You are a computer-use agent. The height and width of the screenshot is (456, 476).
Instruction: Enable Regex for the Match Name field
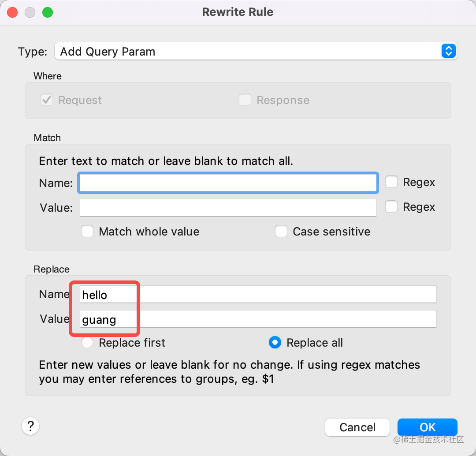coord(391,182)
